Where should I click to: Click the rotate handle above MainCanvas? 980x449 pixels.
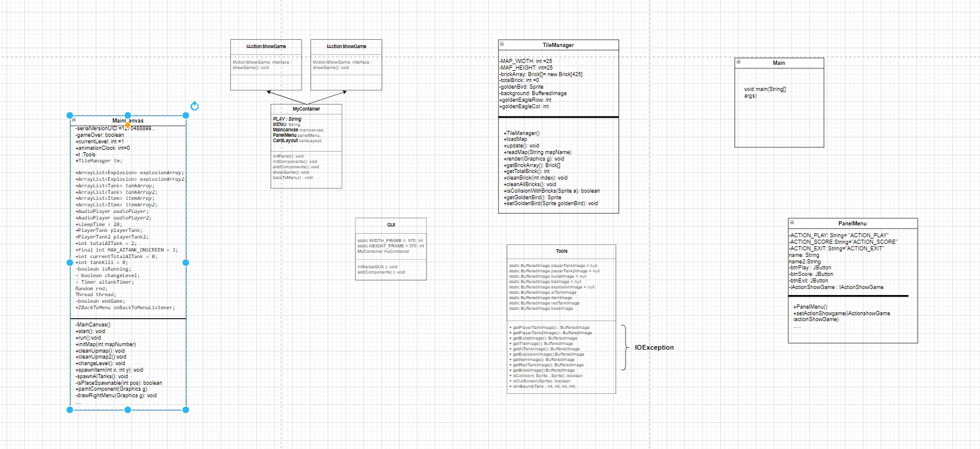point(194,106)
